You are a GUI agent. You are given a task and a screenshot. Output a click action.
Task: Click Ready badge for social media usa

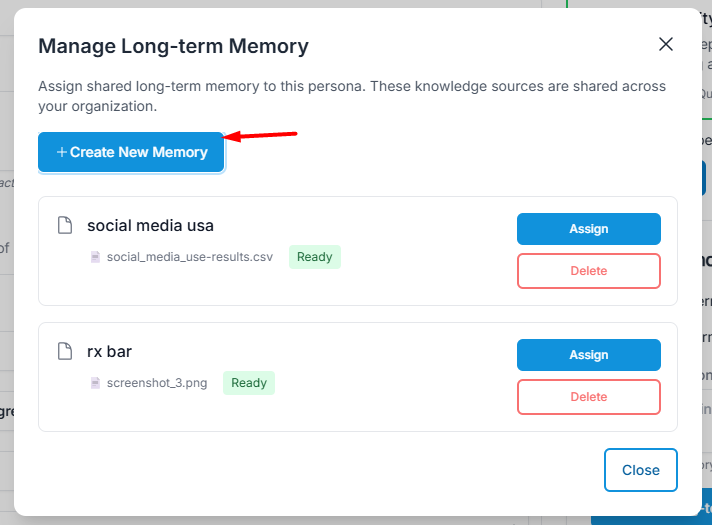click(314, 257)
